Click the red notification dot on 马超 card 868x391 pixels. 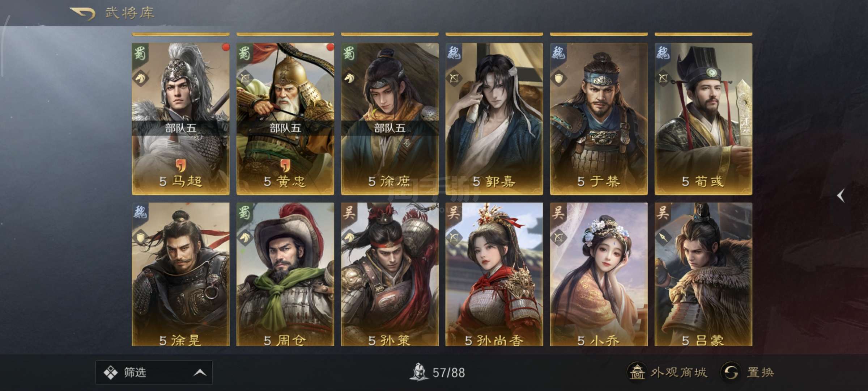tap(226, 47)
